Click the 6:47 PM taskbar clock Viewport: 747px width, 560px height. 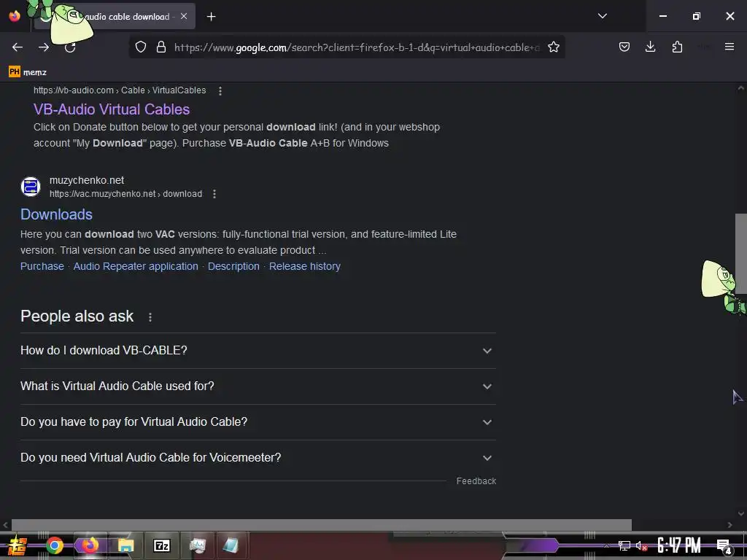click(x=679, y=545)
